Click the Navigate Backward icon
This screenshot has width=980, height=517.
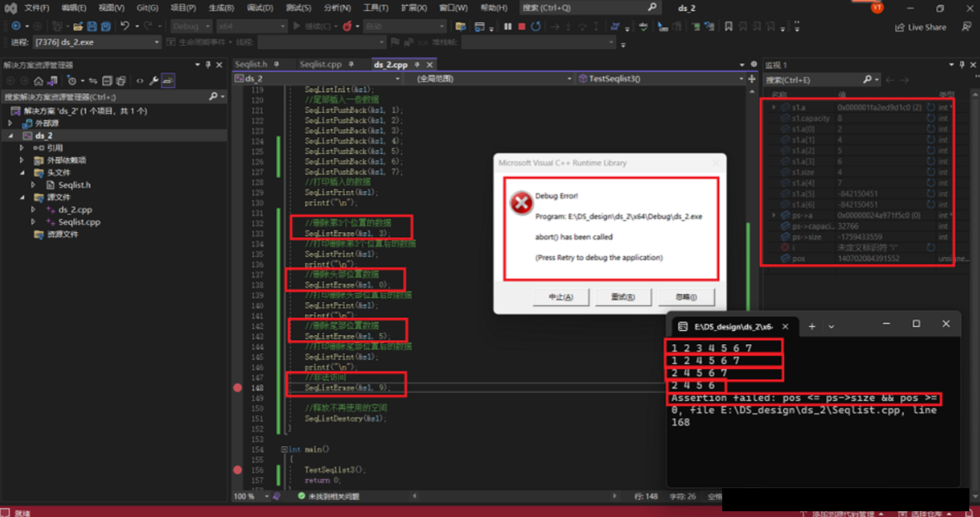click(x=16, y=26)
